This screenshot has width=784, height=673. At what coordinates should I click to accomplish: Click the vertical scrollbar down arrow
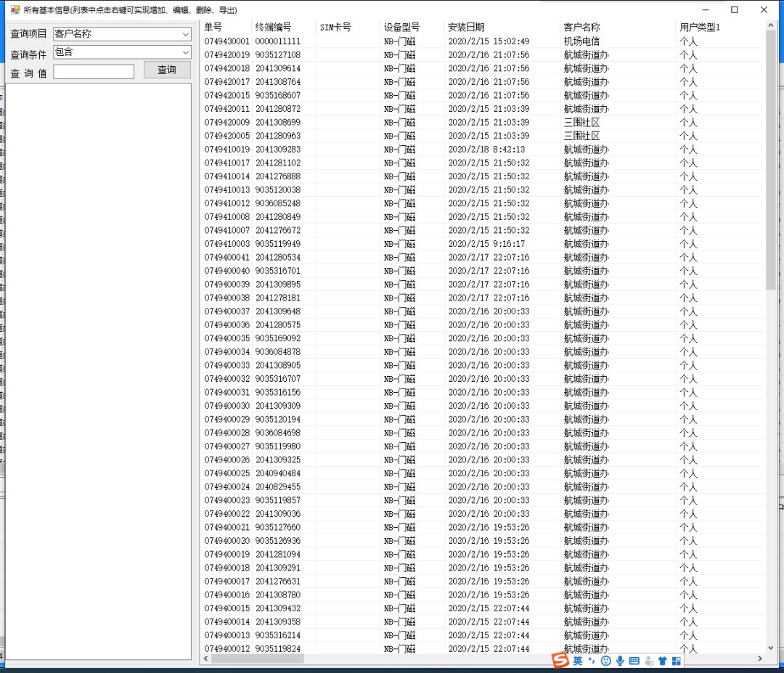pos(770,648)
